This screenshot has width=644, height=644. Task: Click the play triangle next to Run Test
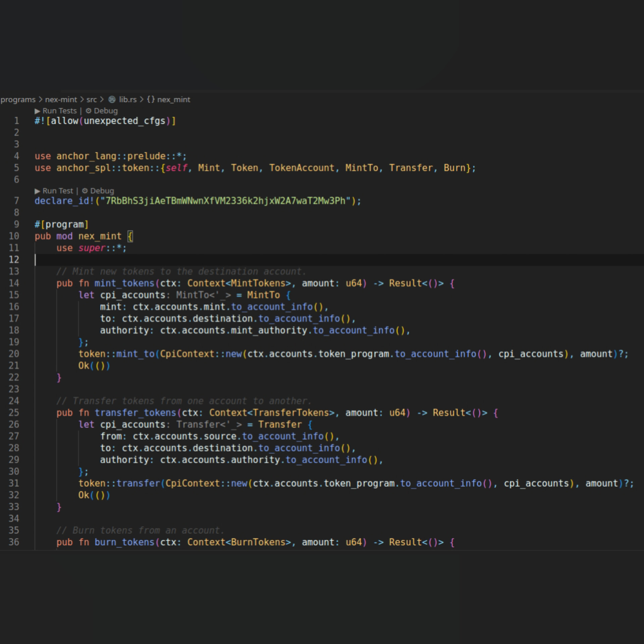click(37, 191)
